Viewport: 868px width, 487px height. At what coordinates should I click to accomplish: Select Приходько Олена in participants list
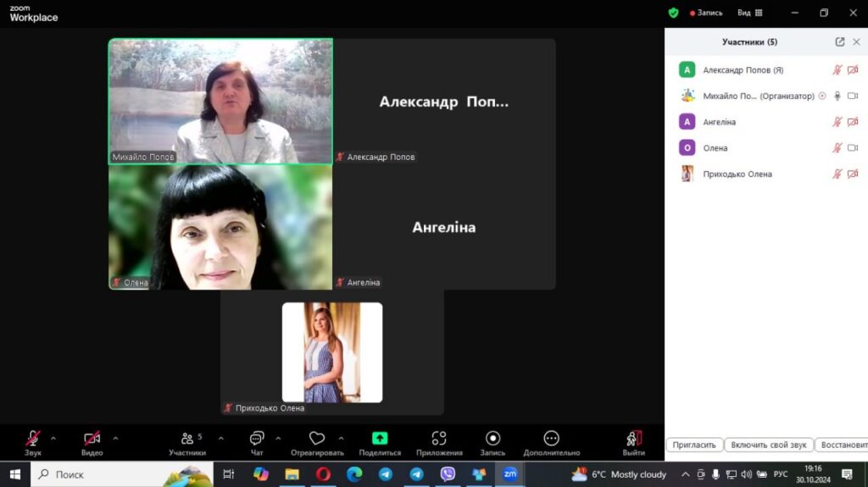766,174
